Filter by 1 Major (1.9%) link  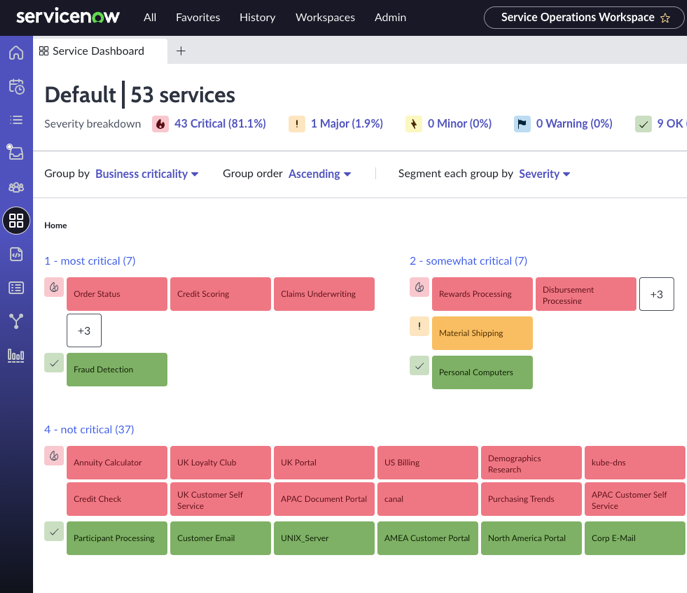[347, 124]
